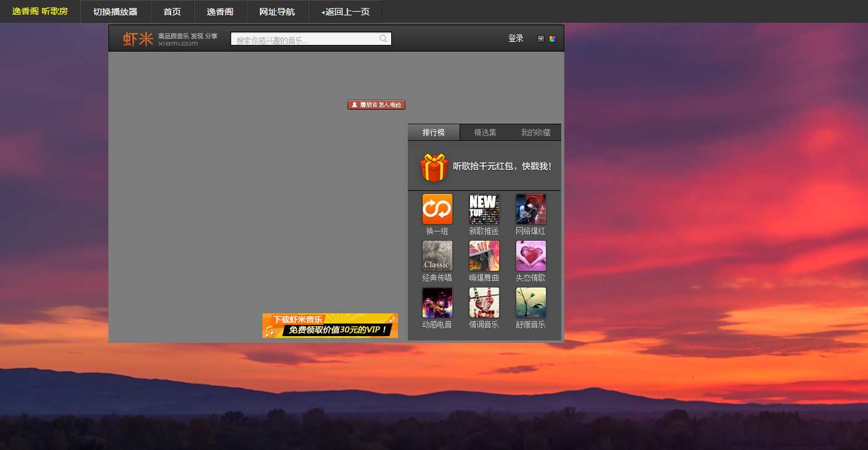Image resolution: width=868 pixels, height=450 pixels.
Task: Open the 新歌推送 NEW TOP playlist icon
Action: (484, 209)
